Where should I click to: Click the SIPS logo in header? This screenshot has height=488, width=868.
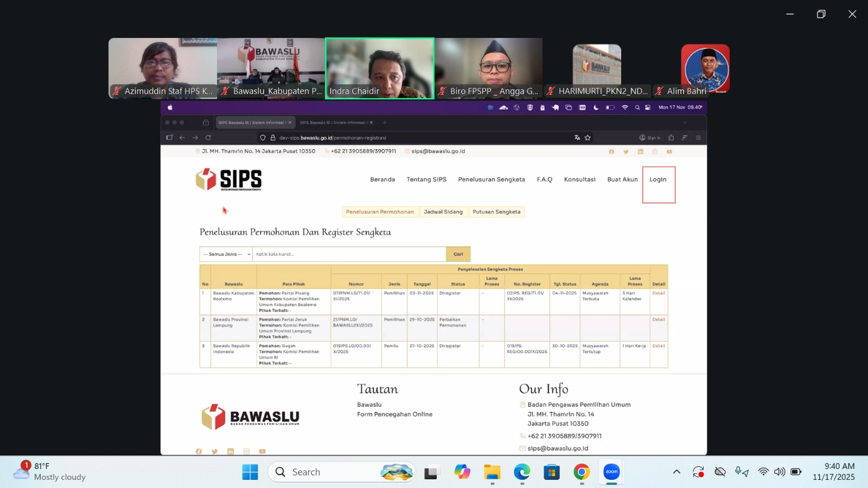click(x=228, y=179)
